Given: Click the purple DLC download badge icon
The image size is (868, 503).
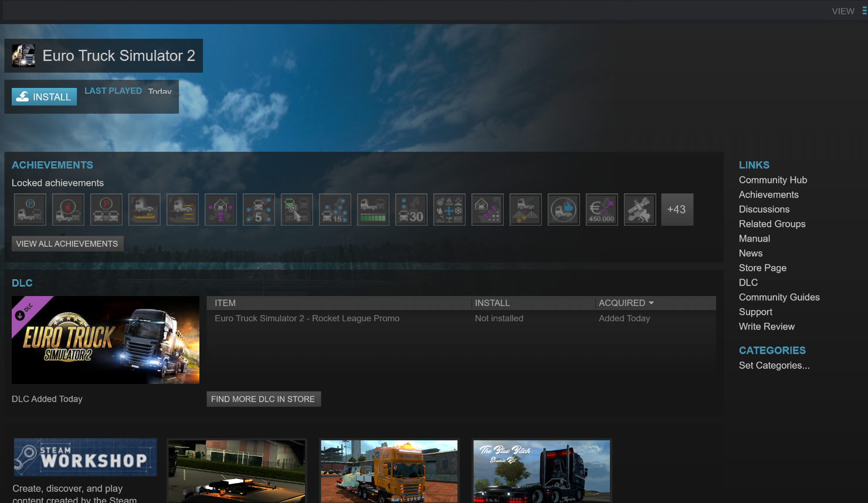Looking at the screenshot, I should point(19,315).
